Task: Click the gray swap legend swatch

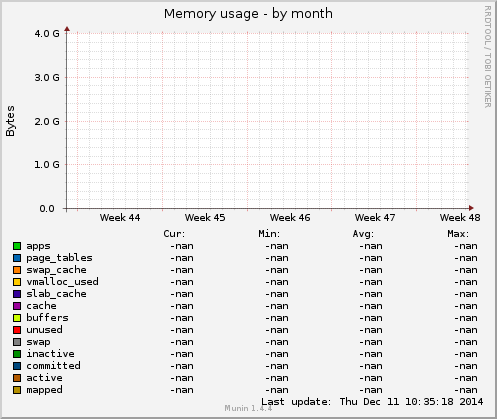Action: (17, 342)
